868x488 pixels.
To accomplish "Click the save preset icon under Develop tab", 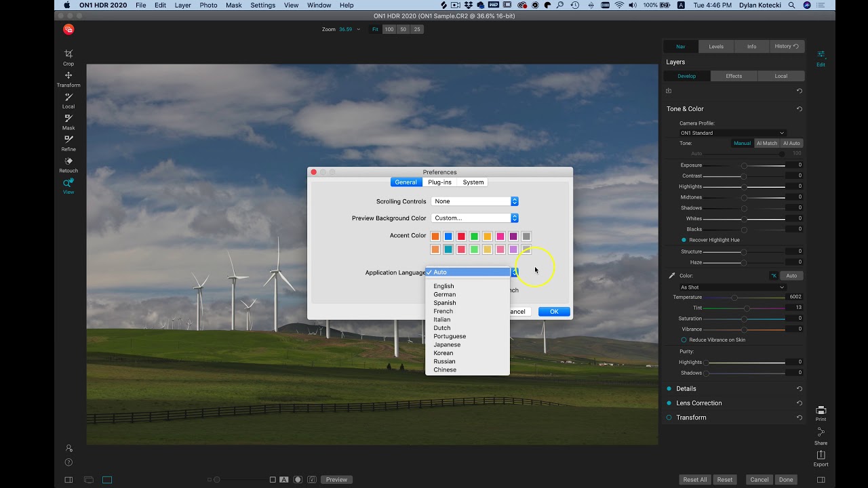I will point(669,91).
